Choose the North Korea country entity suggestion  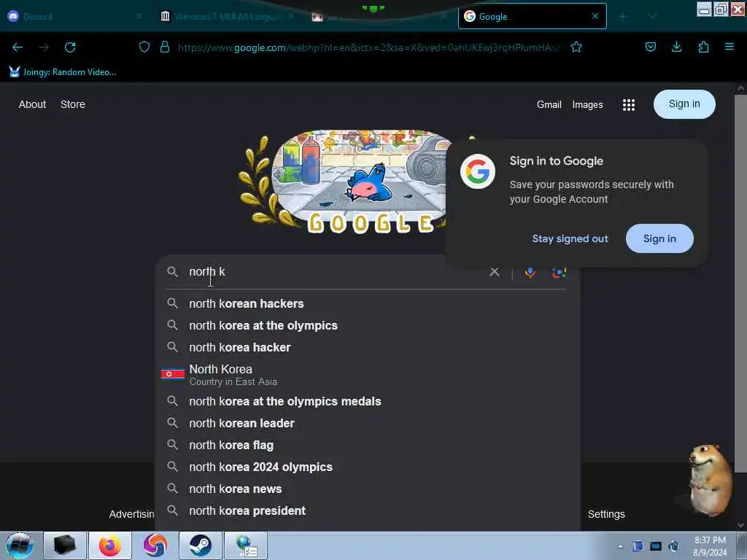(368, 374)
